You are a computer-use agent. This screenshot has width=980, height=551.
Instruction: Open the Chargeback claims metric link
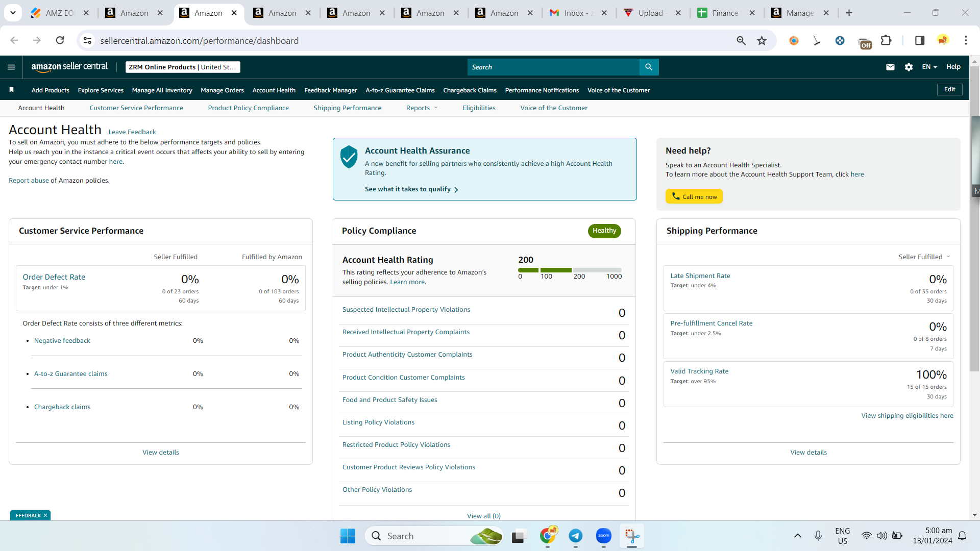coord(62,407)
